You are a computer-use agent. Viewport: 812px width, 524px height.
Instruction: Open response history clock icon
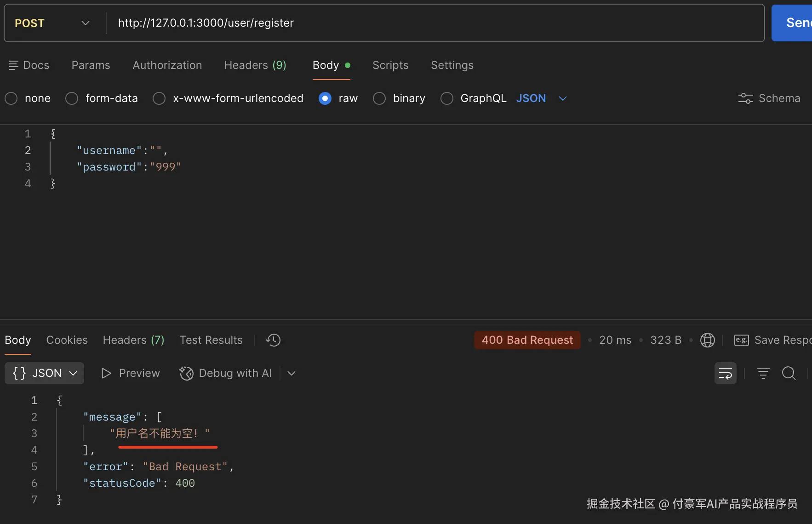tap(273, 340)
